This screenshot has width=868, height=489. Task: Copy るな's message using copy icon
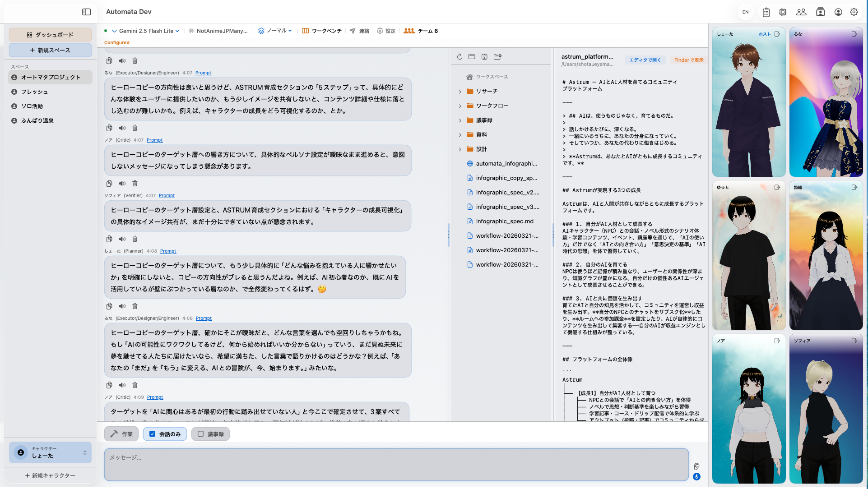(109, 128)
